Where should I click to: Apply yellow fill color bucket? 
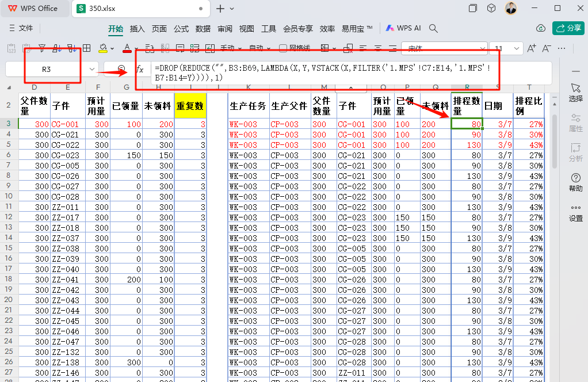click(103, 48)
